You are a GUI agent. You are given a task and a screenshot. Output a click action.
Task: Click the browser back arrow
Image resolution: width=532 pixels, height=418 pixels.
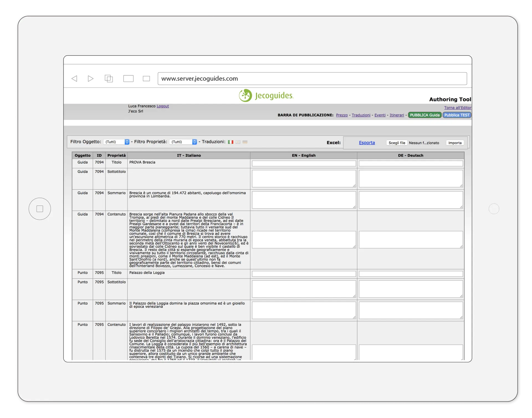coord(74,79)
